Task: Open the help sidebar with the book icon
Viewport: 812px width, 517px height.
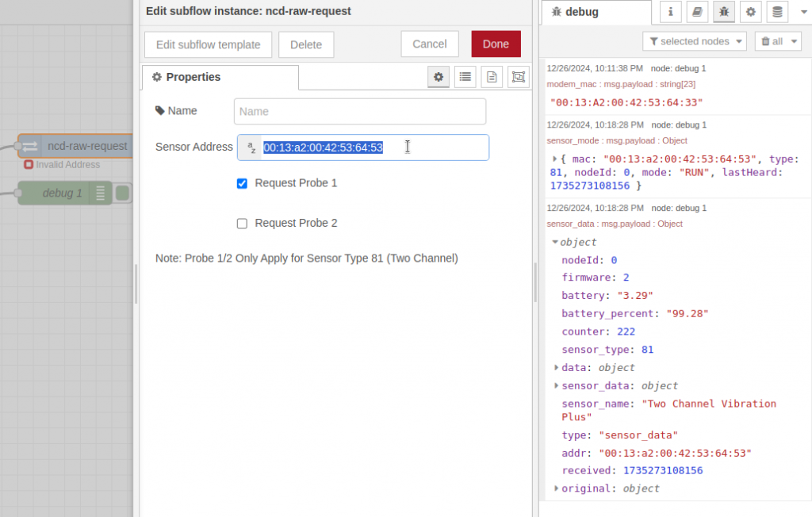Action: point(697,12)
